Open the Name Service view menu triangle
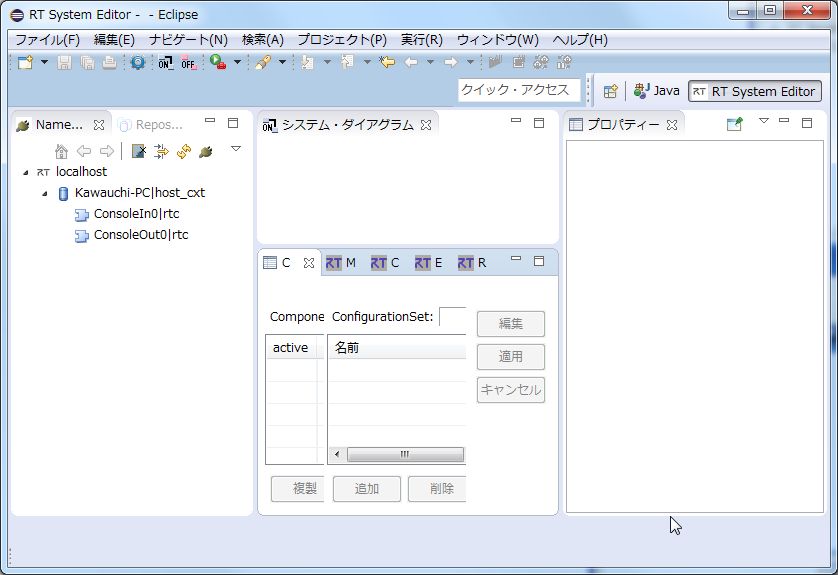This screenshot has width=838, height=575. pyautogui.click(x=236, y=149)
